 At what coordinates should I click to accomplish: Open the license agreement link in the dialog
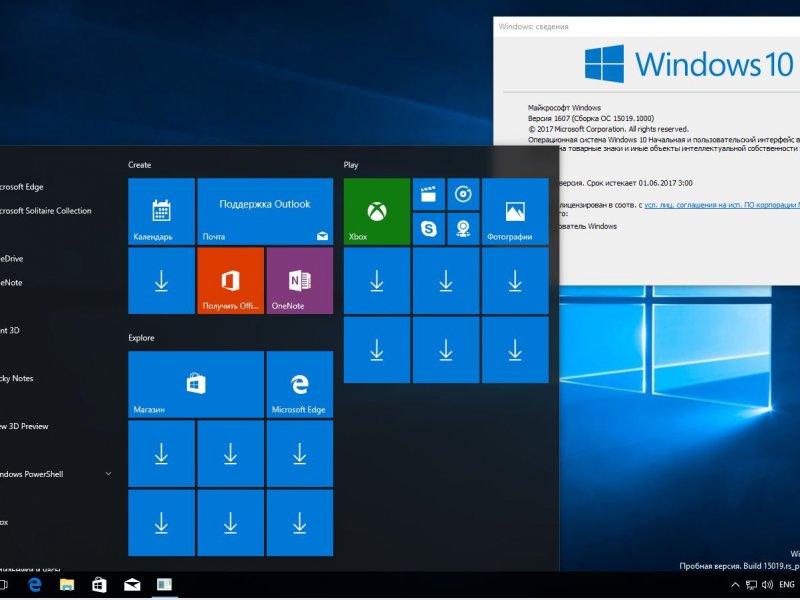pos(722,205)
